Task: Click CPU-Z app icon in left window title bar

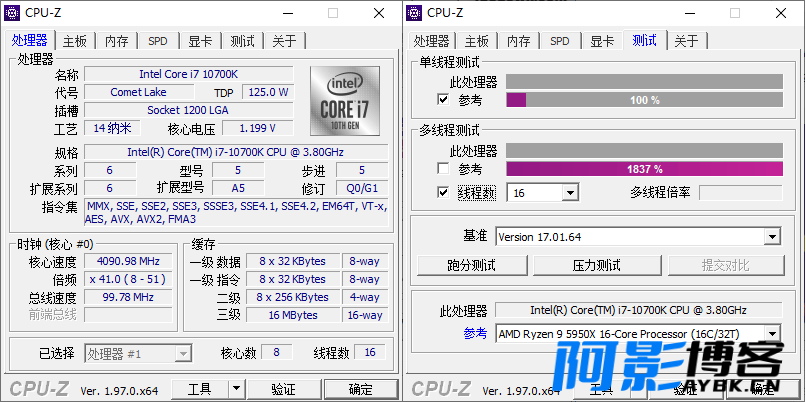Action: (x=12, y=13)
